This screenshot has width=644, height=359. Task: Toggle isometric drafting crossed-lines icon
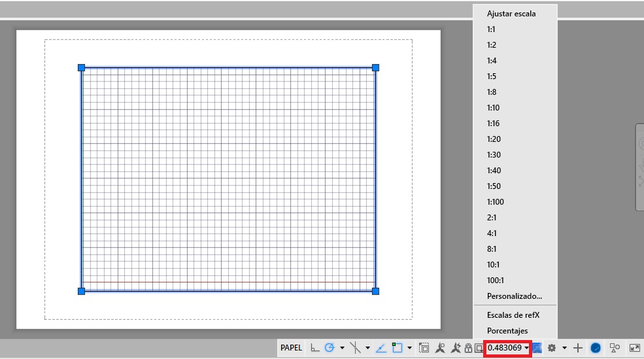point(355,348)
